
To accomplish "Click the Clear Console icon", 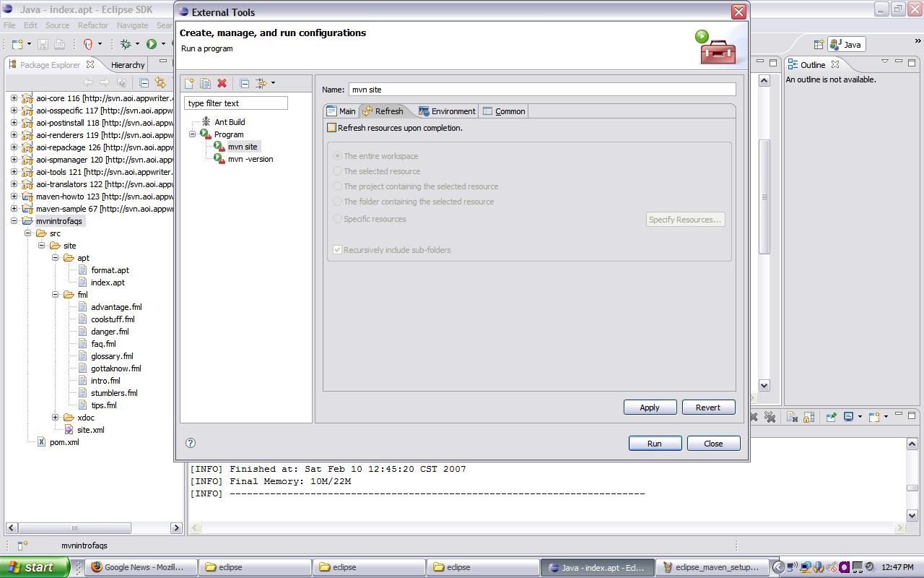I will [792, 417].
